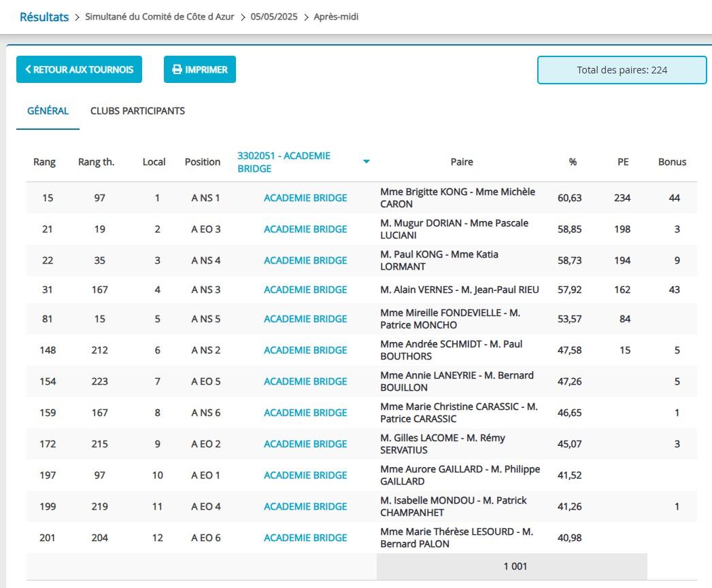Click the Rang th. column header

click(97, 162)
